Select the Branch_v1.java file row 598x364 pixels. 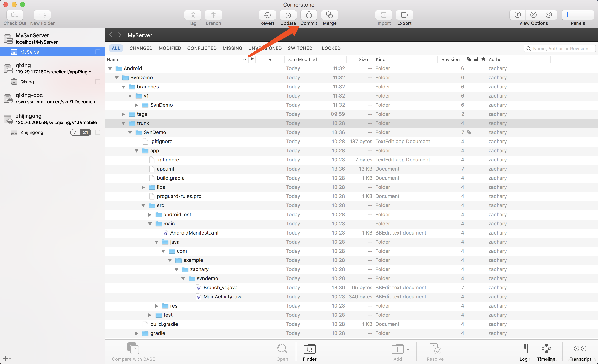point(351,288)
